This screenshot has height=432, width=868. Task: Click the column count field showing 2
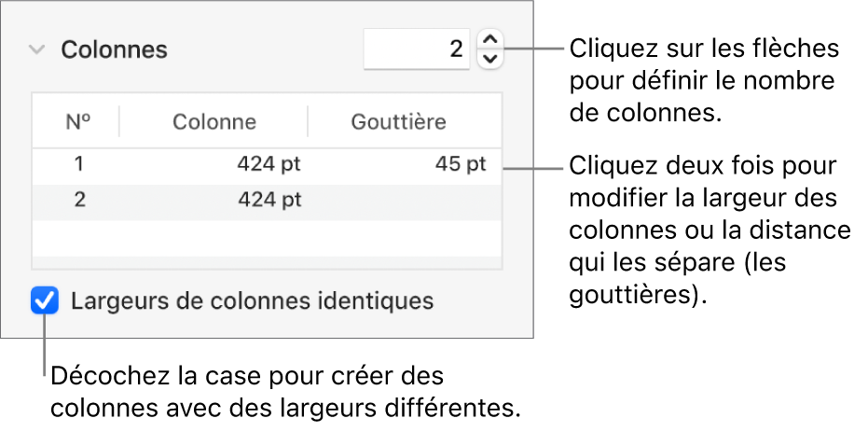click(417, 49)
